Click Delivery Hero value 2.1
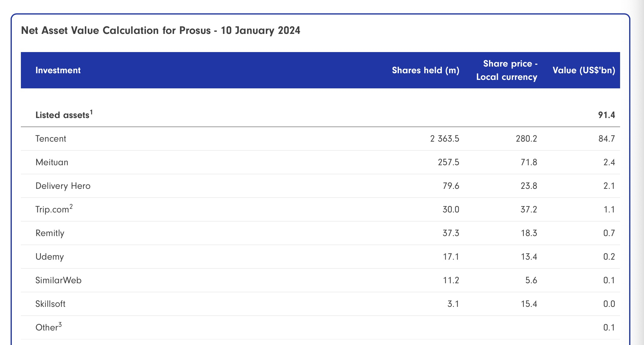The width and height of the screenshot is (644, 345). point(609,186)
